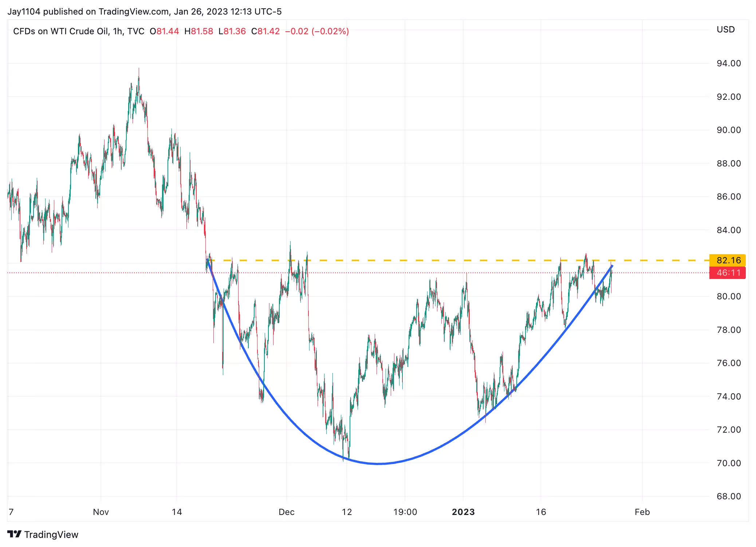Click the open value O81.44

pyautogui.click(x=164, y=31)
